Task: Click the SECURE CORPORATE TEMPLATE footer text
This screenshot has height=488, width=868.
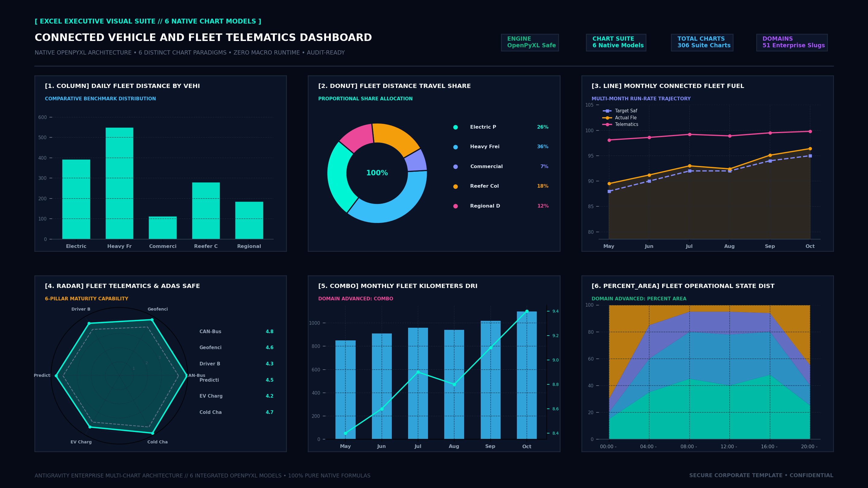Action: pyautogui.click(x=761, y=476)
